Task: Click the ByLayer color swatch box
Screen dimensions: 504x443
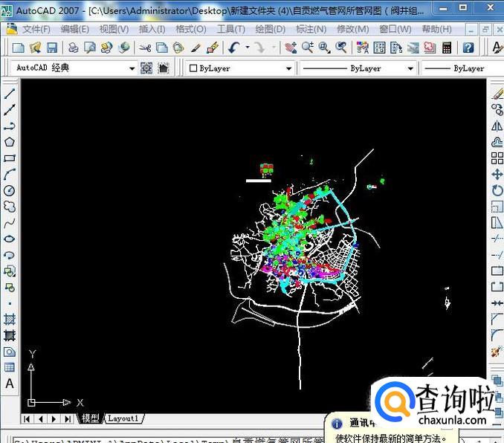Action: (x=193, y=68)
